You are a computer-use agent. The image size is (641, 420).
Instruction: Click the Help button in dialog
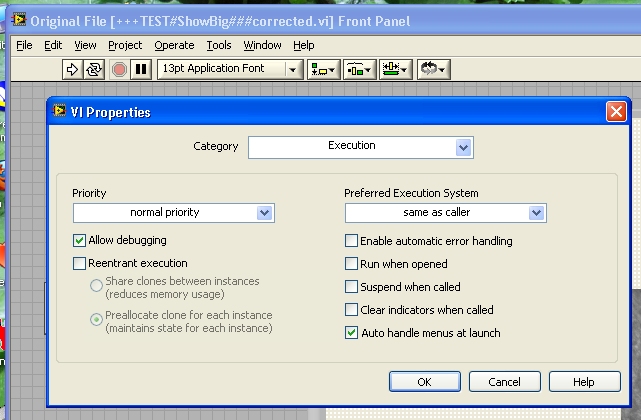tap(585, 382)
